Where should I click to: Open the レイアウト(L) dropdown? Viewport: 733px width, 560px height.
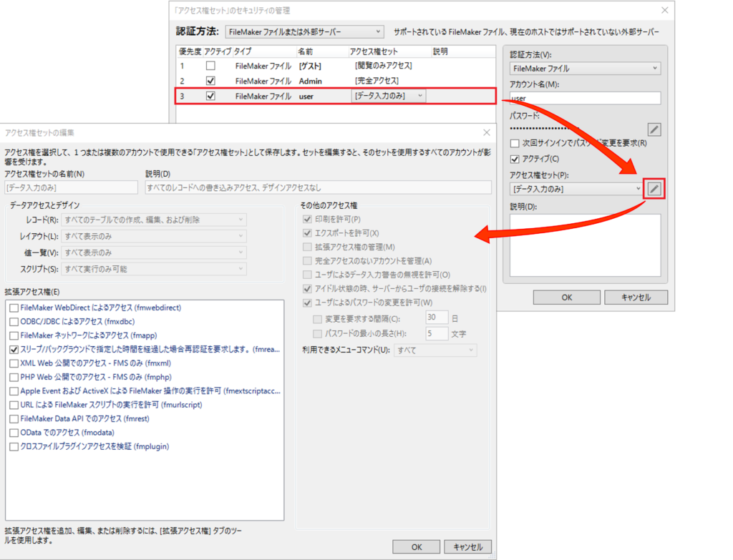(154, 236)
